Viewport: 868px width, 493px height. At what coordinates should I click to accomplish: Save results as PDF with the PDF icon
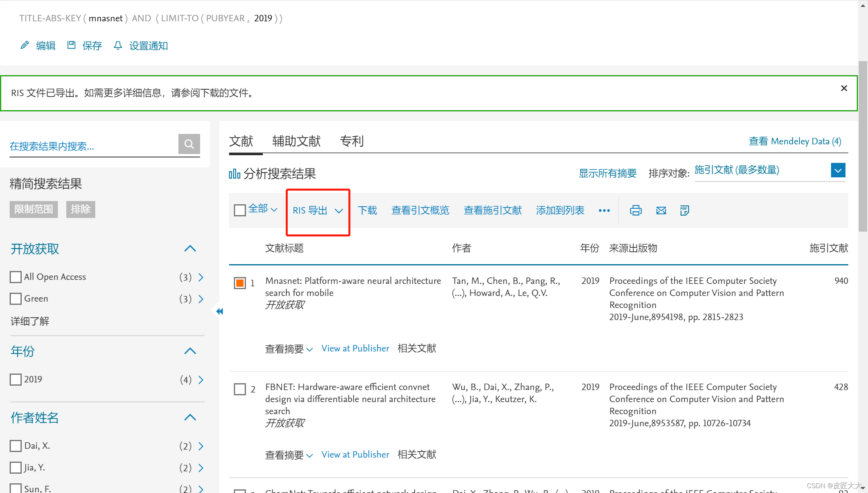coord(684,210)
